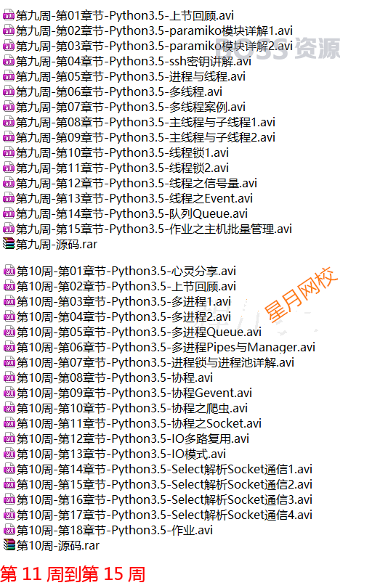Click the RAR archive icon of 第10周-源码
Image resolution: width=380 pixels, height=588 pixels.
point(9,545)
